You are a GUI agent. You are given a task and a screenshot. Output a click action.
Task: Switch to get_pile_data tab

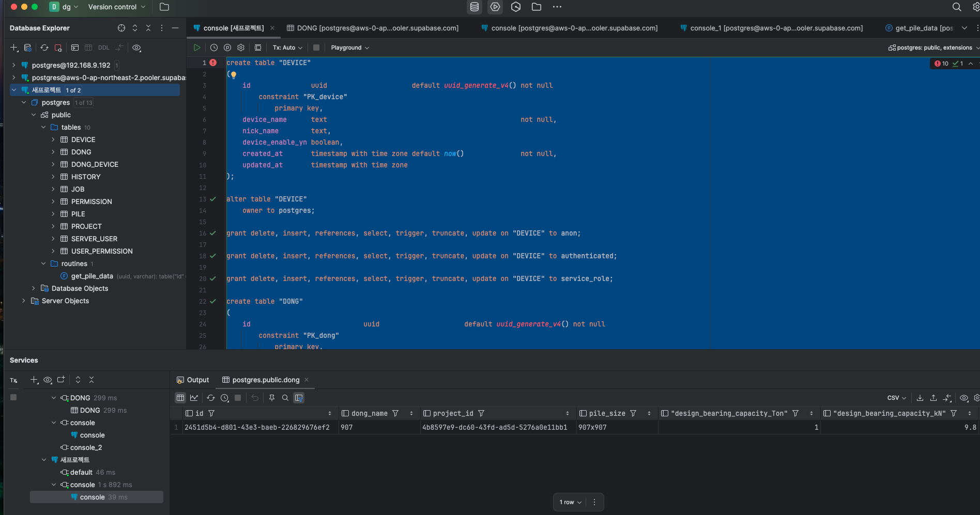click(x=920, y=28)
